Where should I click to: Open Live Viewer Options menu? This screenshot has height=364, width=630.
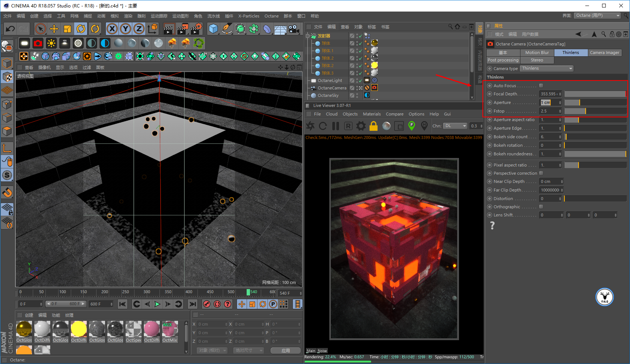pyautogui.click(x=417, y=114)
